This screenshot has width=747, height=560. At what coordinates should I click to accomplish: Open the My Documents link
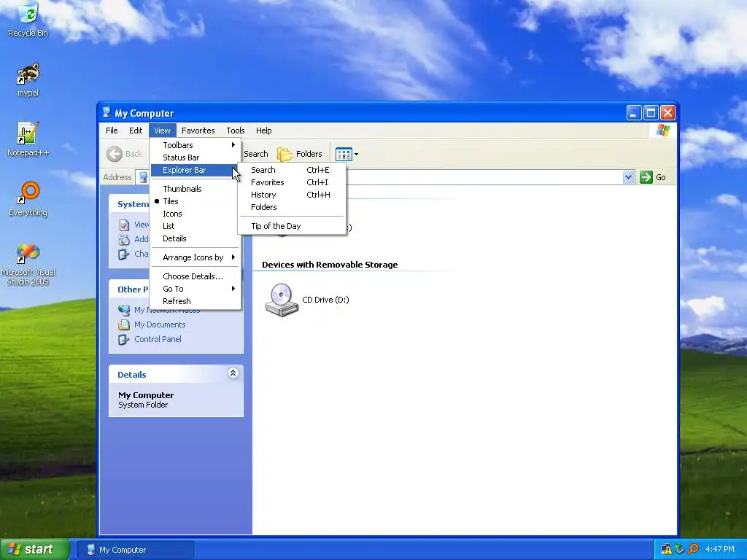click(160, 324)
